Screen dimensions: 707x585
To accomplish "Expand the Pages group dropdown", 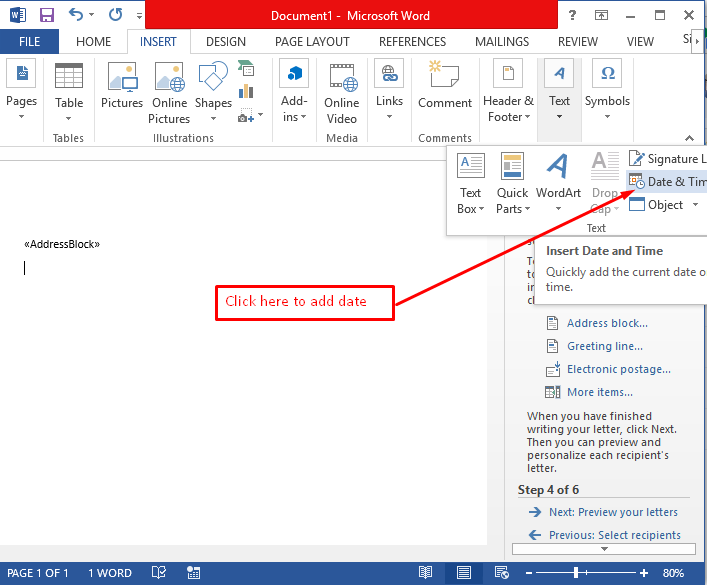I will pos(21,91).
